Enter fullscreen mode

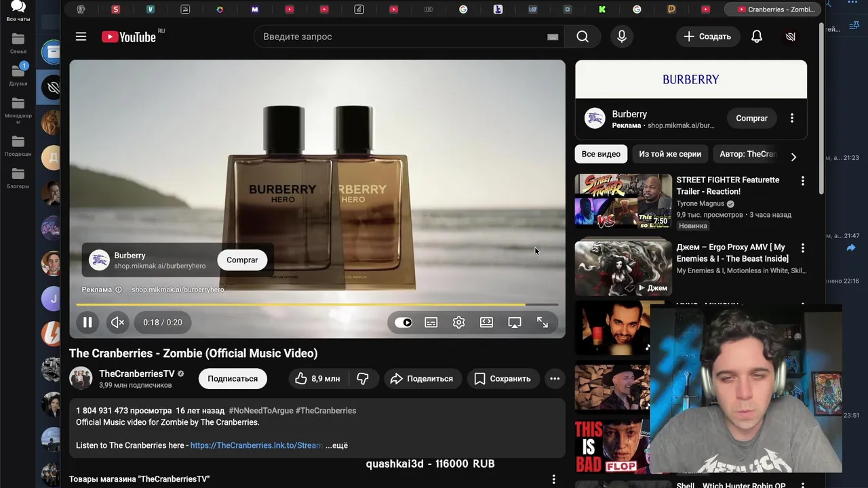(542, 323)
